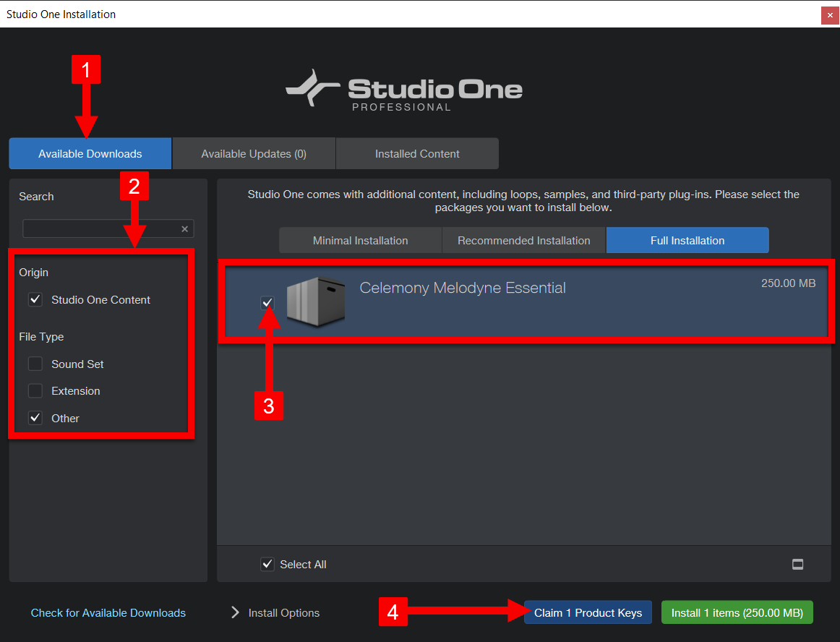Clear the search box using the x icon
This screenshot has height=642, width=840.
tap(186, 228)
